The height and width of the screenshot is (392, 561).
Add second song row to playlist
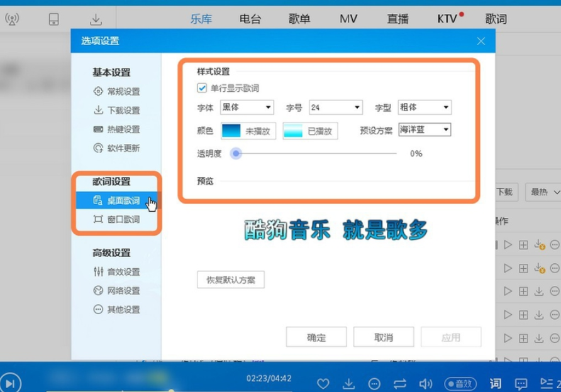(x=523, y=268)
